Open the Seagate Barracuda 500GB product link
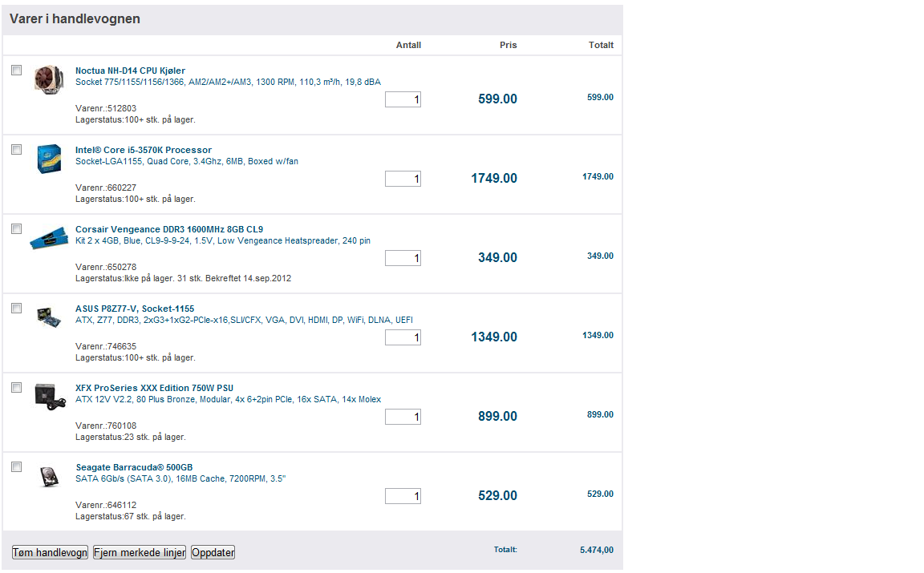 134,467
